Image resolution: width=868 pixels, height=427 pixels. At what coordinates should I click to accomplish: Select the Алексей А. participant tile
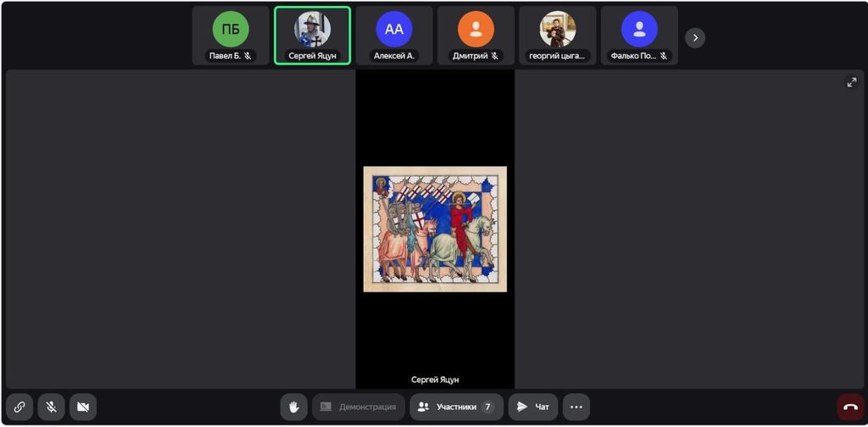point(394,36)
